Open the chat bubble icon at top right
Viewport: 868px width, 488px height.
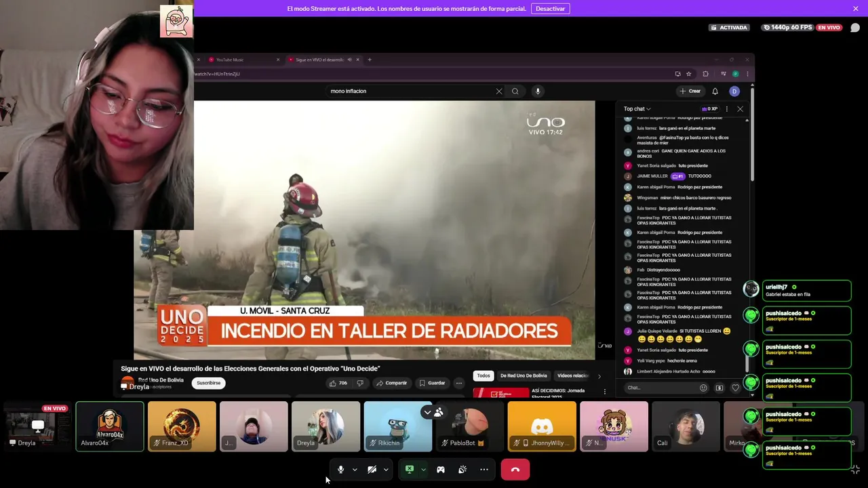(855, 28)
